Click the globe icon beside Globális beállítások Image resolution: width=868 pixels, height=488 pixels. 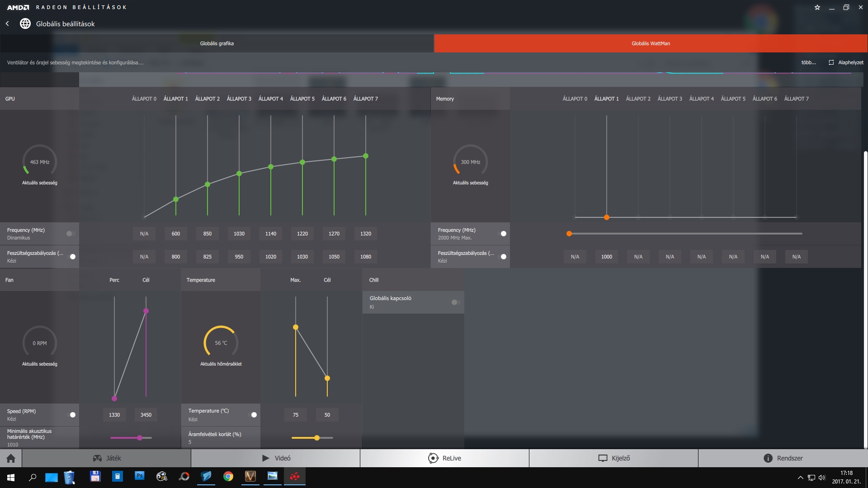tap(25, 23)
